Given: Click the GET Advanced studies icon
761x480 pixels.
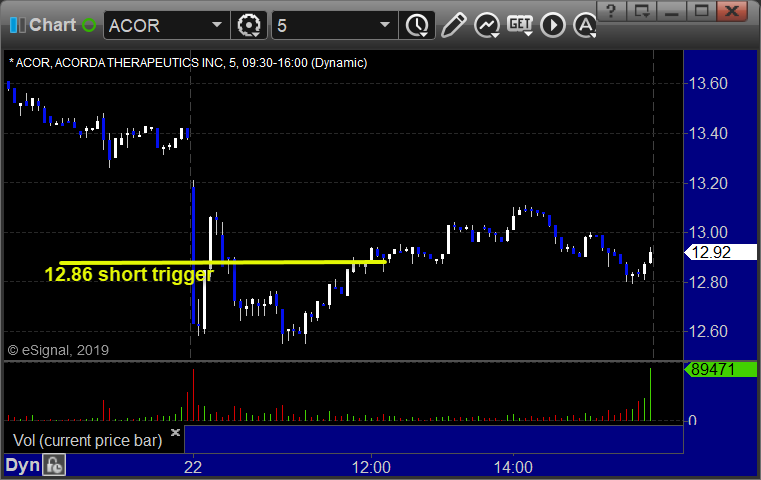Looking at the screenshot, I should (x=520, y=25).
